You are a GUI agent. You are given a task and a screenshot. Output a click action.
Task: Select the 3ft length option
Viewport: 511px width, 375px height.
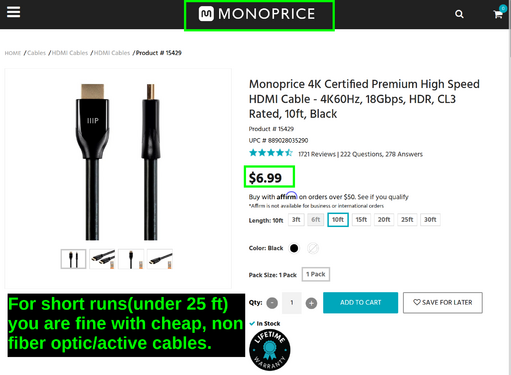(x=296, y=220)
